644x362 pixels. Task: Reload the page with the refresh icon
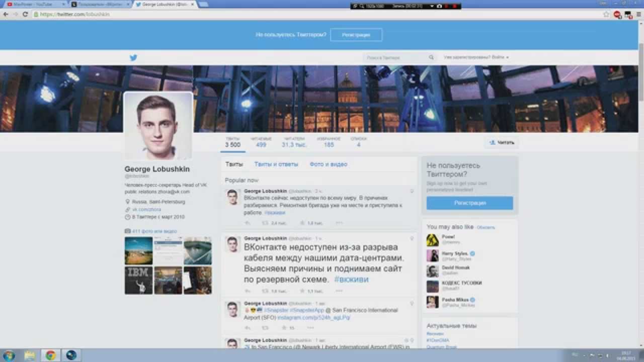[25, 15]
